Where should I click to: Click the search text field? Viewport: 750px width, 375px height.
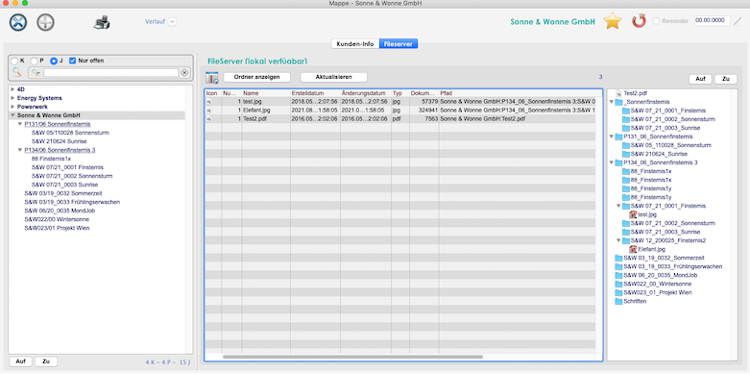coord(111,73)
